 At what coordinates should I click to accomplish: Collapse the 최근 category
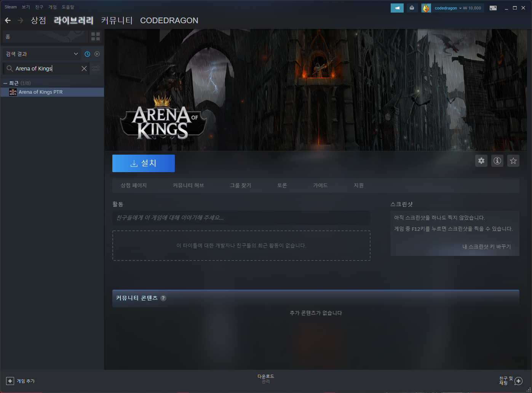pos(5,83)
